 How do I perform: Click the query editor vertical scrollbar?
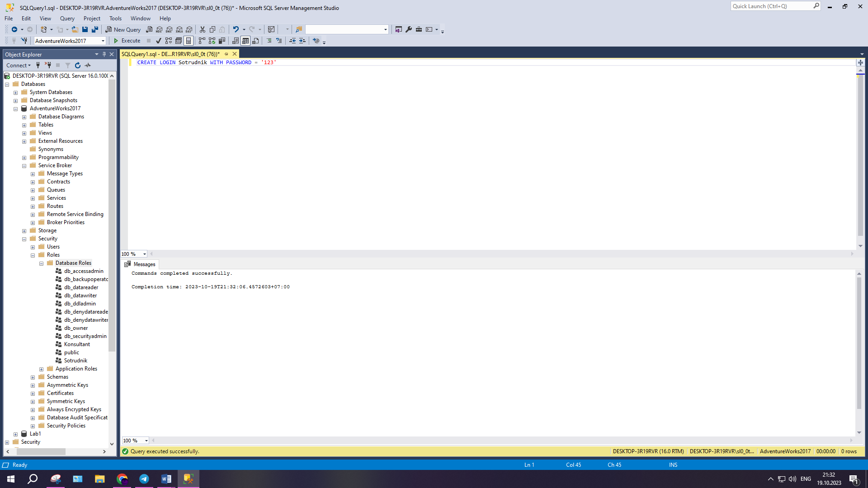click(860, 156)
